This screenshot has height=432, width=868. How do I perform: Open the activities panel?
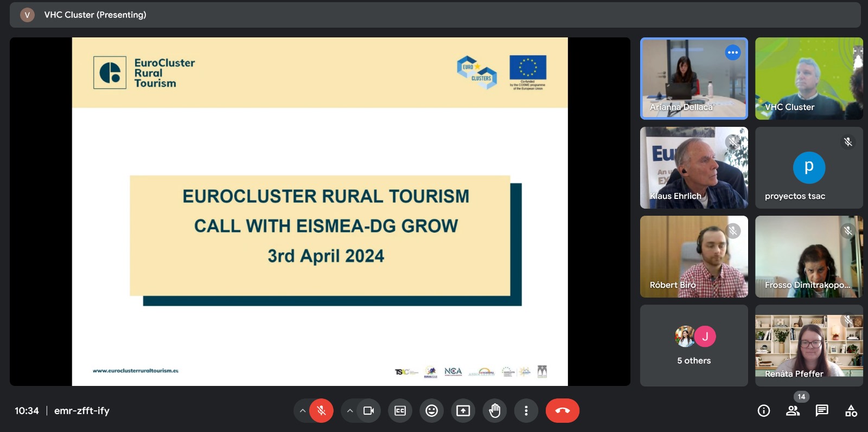pyautogui.click(x=851, y=411)
